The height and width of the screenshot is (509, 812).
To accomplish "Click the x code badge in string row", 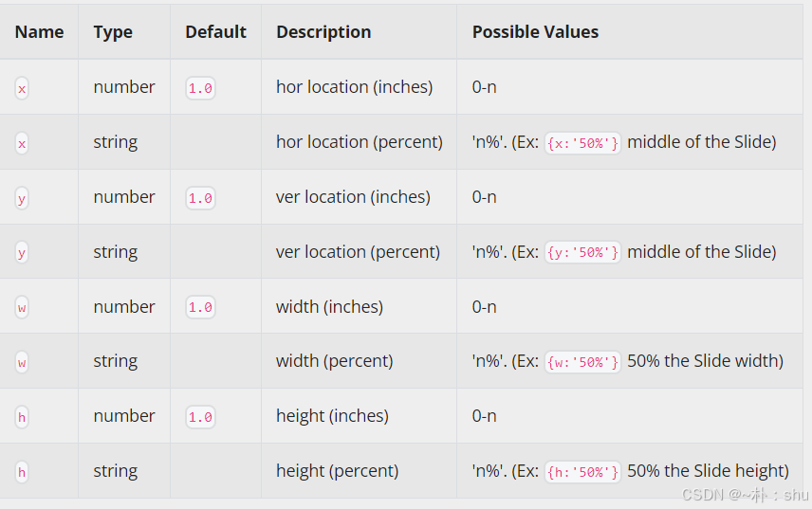I will 22,143.
